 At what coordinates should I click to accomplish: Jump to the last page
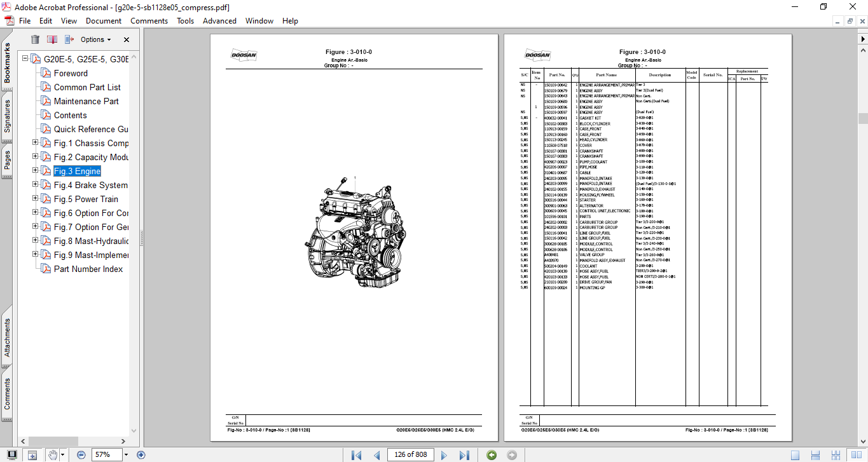464,455
